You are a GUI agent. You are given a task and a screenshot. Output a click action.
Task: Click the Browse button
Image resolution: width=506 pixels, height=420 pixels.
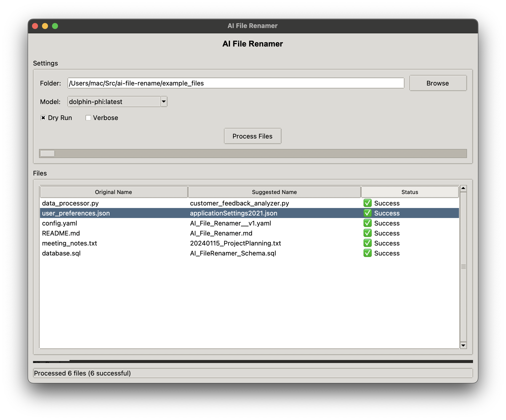(x=438, y=83)
